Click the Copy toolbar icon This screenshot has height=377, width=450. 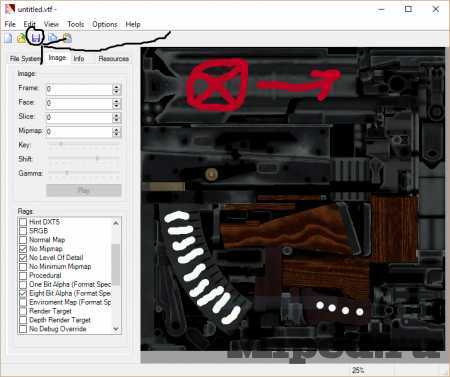pyautogui.click(x=52, y=38)
